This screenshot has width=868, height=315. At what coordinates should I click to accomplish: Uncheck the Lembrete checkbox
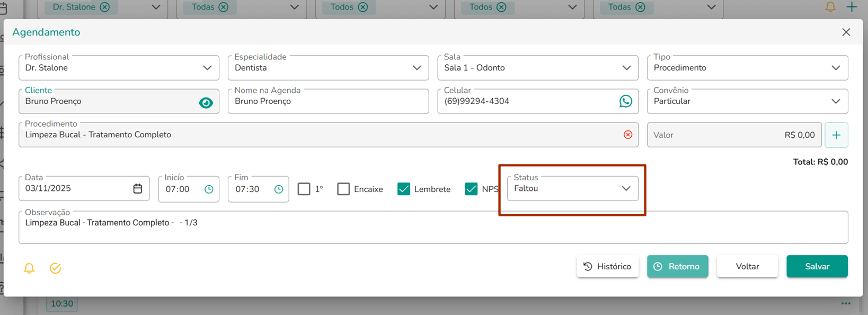point(404,189)
